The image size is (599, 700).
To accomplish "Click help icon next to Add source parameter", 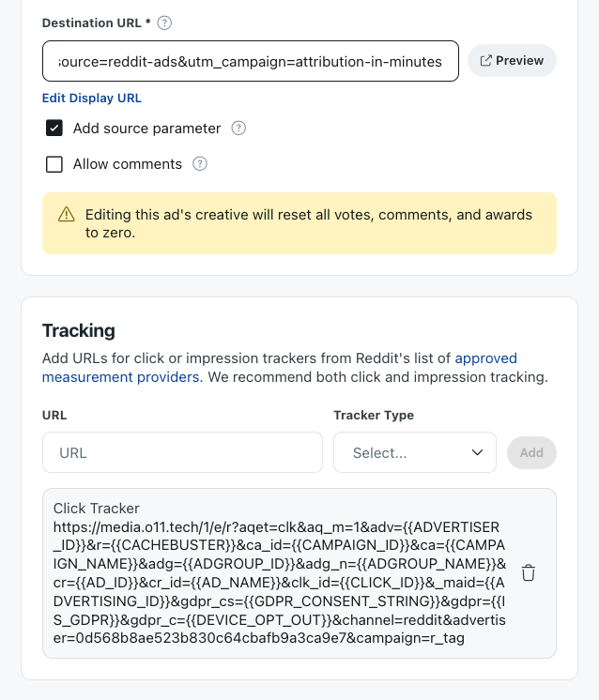I will click(x=238, y=129).
